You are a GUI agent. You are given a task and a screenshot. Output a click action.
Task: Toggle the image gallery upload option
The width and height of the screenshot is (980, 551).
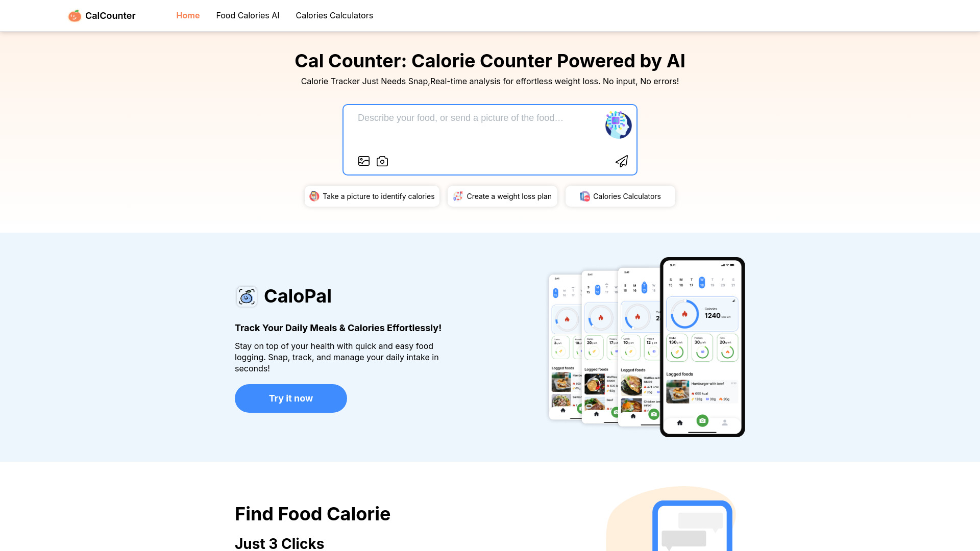point(363,161)
